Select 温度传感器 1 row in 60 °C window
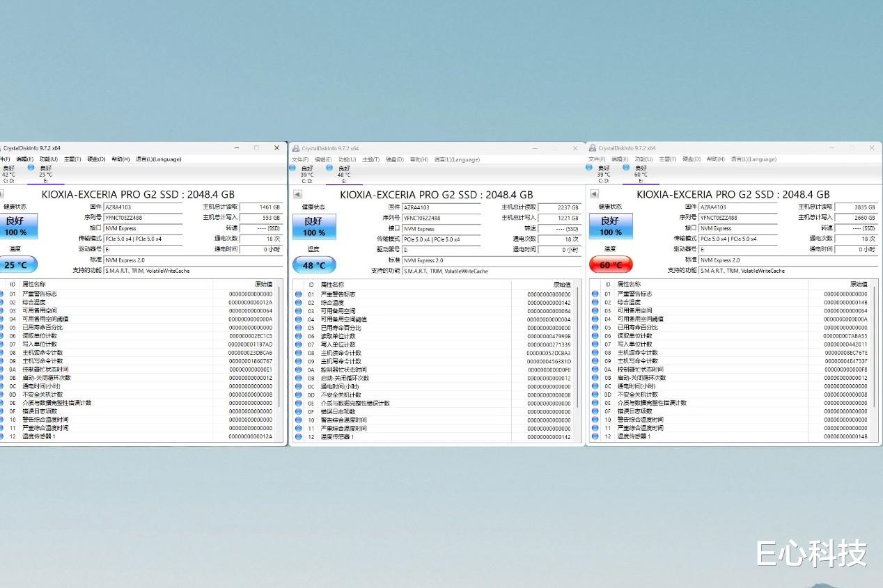This screenshot has width=883, height=588. (730, 436)
